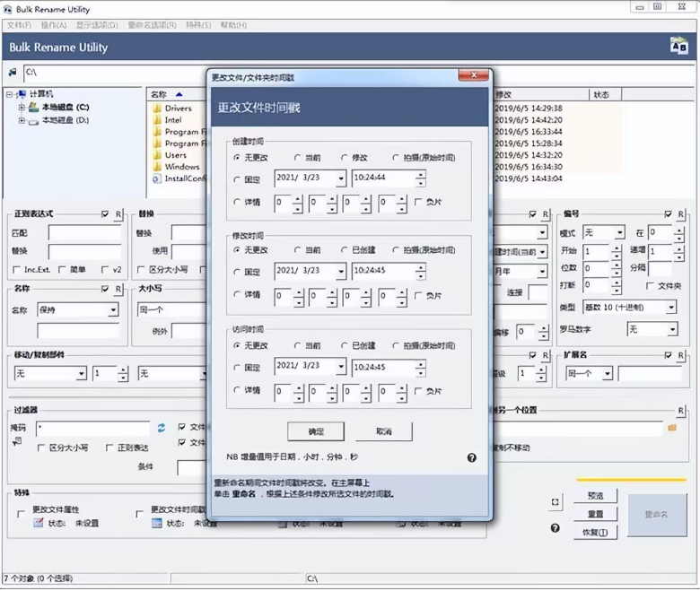The image size is (700, 591).
Task: Enable 负片 checkbox under 访问时间
Action: click(419, 391)
